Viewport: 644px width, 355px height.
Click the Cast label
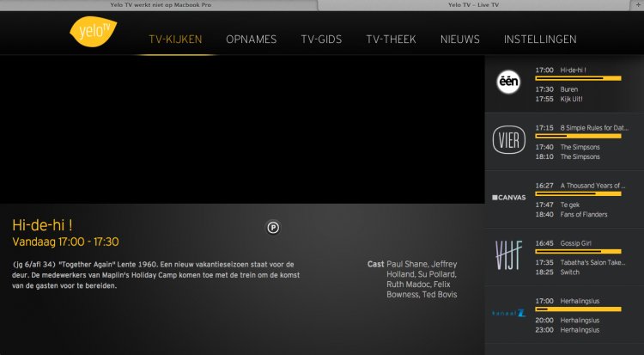click(375, 264)
